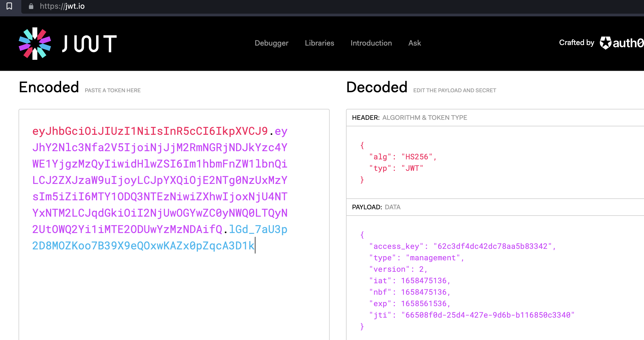Screen dimensions: 644x340
Task: Click the "typ": "JWT" header line
Action: [x=396, y=168]
